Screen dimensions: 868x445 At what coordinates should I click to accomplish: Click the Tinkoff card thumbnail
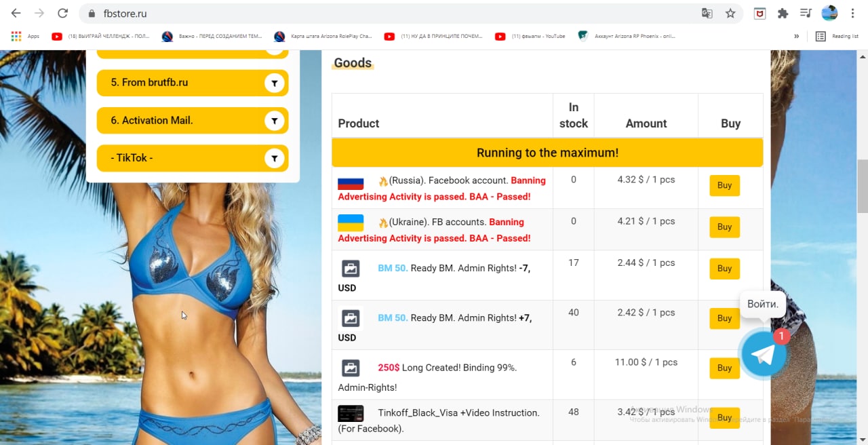351,413
